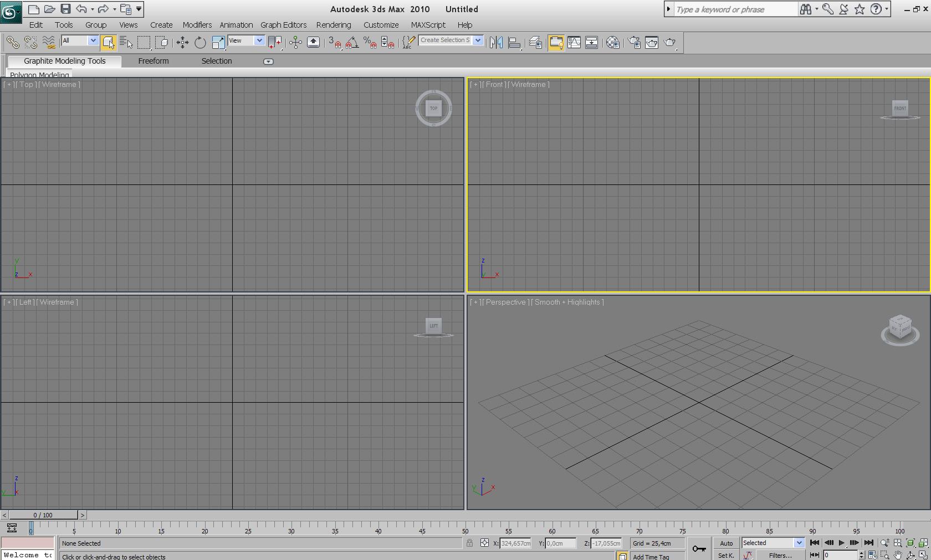The height and width of the screenshot is (560, 931).
Task: Click the Undo arrow icon
Action: (81, 9)
